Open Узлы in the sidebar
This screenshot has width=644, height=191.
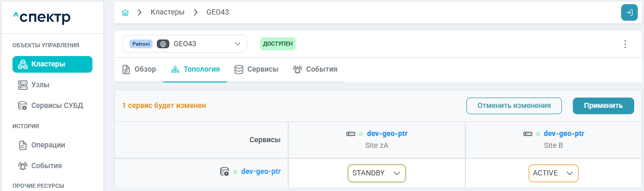(52, 85)
